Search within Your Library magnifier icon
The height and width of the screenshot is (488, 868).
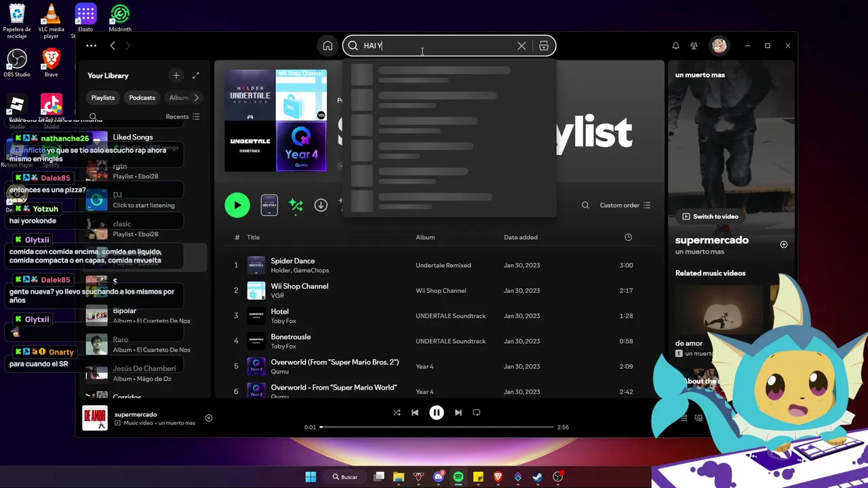click(93, 117)
